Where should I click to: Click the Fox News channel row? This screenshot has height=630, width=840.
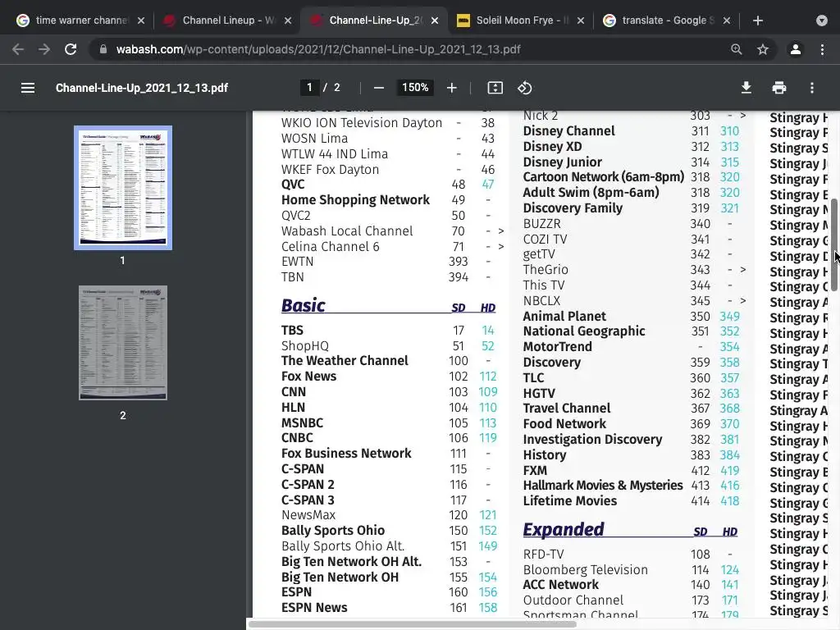(389, 376)
